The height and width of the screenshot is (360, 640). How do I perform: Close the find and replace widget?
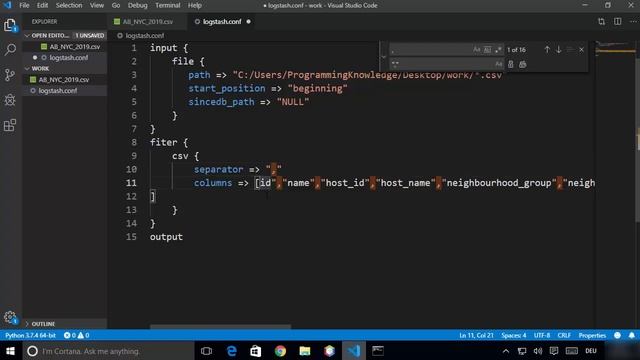(x=582, y=49)
